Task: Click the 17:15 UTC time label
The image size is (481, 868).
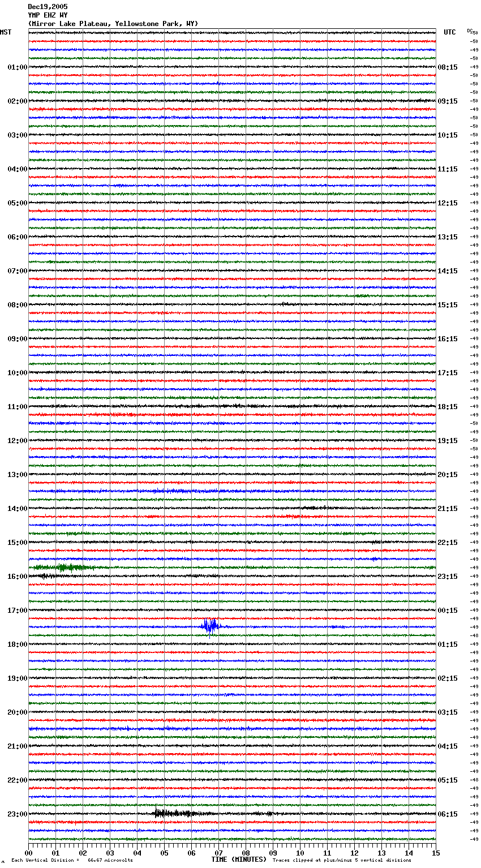Action: [x=448, y=373]
